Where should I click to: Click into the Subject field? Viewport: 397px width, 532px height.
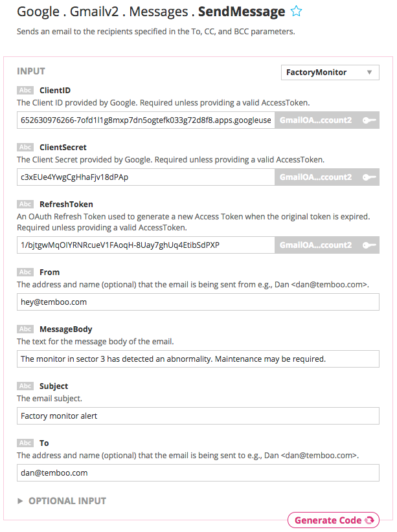(198, 416)
